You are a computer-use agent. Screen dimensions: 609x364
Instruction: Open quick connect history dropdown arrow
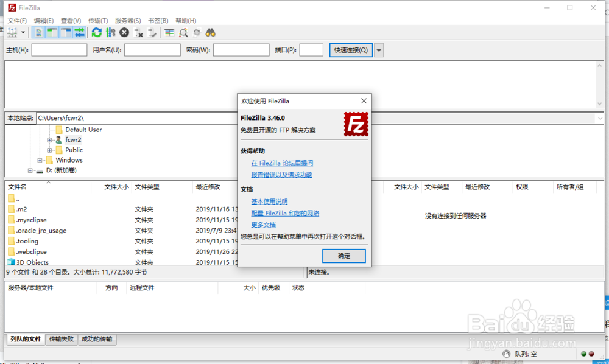pyautogui.click(x=379, y=50)
